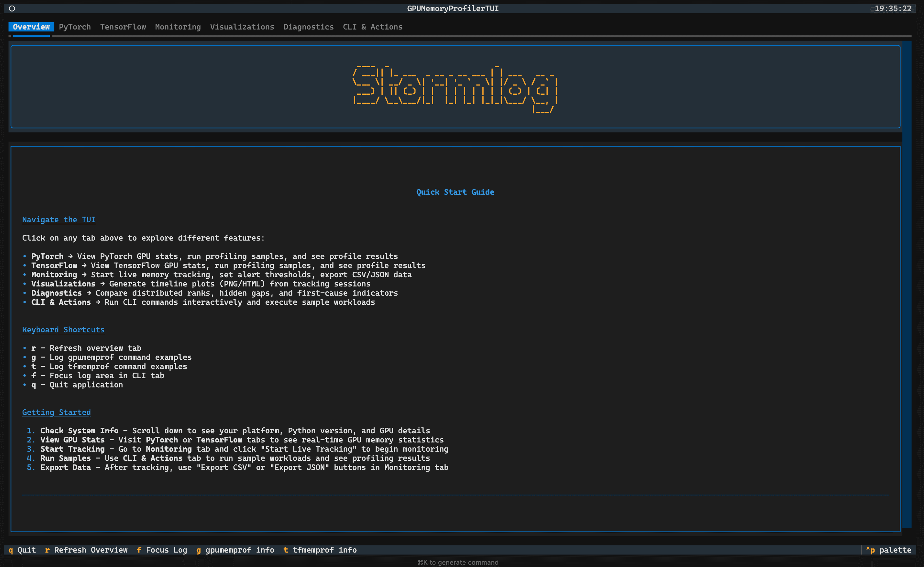Click the circle icon in title bar

click(12, 8)
